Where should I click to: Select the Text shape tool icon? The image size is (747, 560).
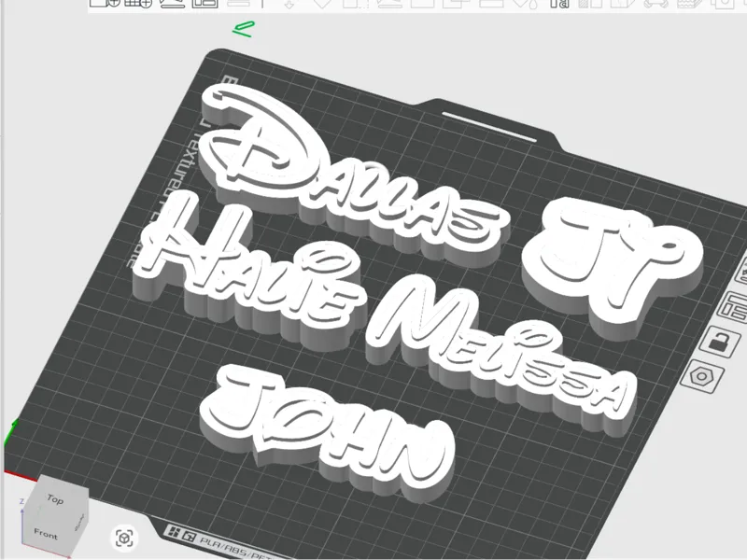pos(559,4)
